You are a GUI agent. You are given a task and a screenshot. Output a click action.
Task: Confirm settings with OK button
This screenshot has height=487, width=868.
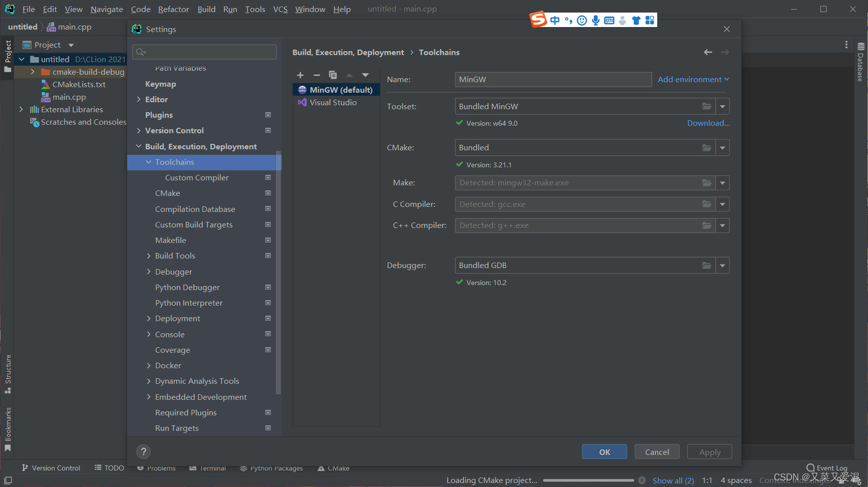[604, 452]
